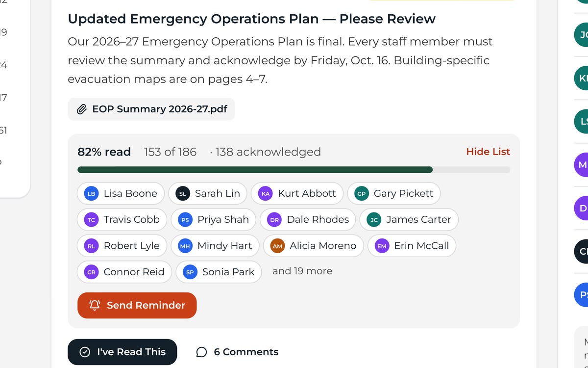Select the Priya Shah chip
The image size is (588, 368).
pos(214,219)
